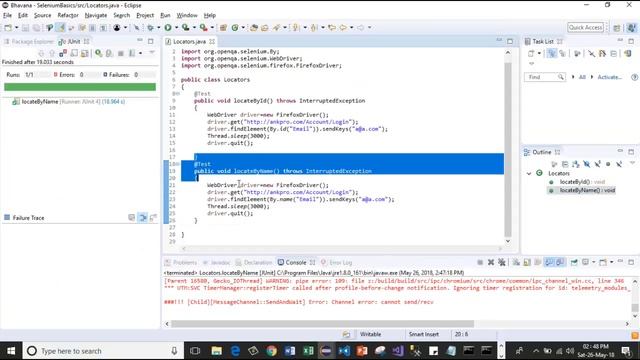Click the green JUnit progress bar

click(80, 87)
